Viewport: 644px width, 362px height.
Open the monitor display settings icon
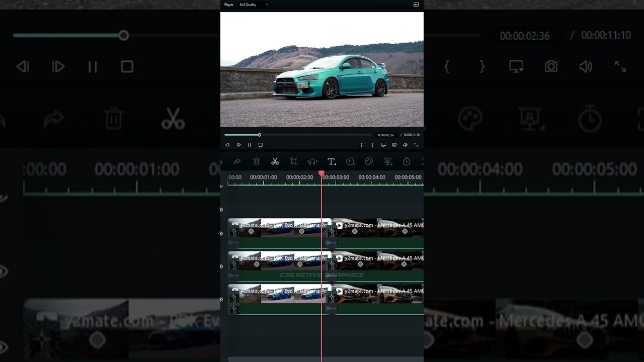(383, 145)
